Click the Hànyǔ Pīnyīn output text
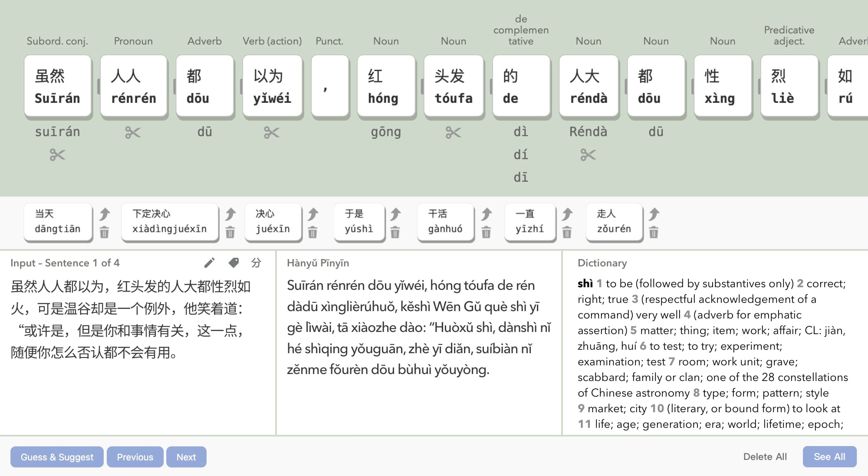This screenshot has width=868, height=476. point(419,327)
